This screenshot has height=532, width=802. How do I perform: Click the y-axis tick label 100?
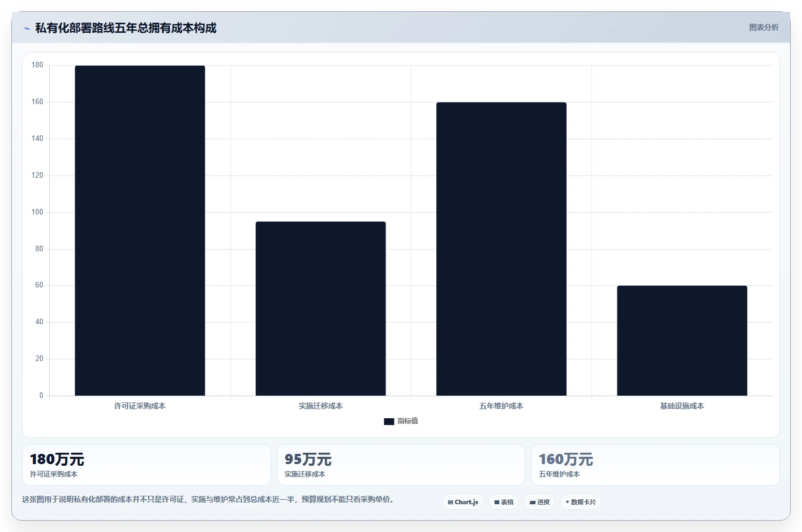37,212
